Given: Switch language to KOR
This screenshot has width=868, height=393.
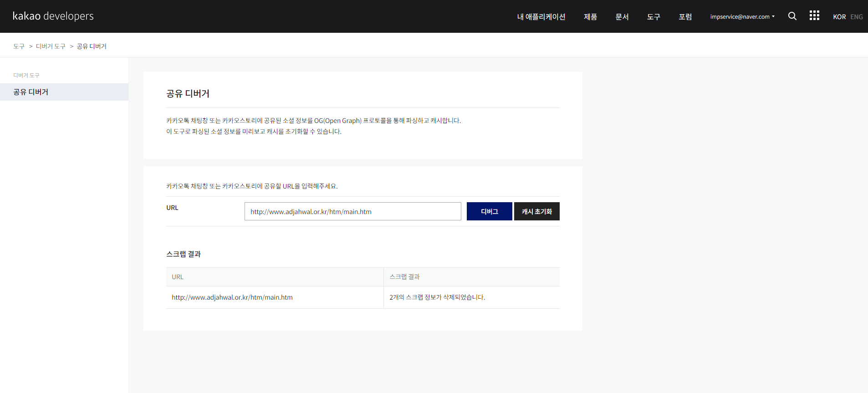Looking at the screenshot, I should 839,17.
